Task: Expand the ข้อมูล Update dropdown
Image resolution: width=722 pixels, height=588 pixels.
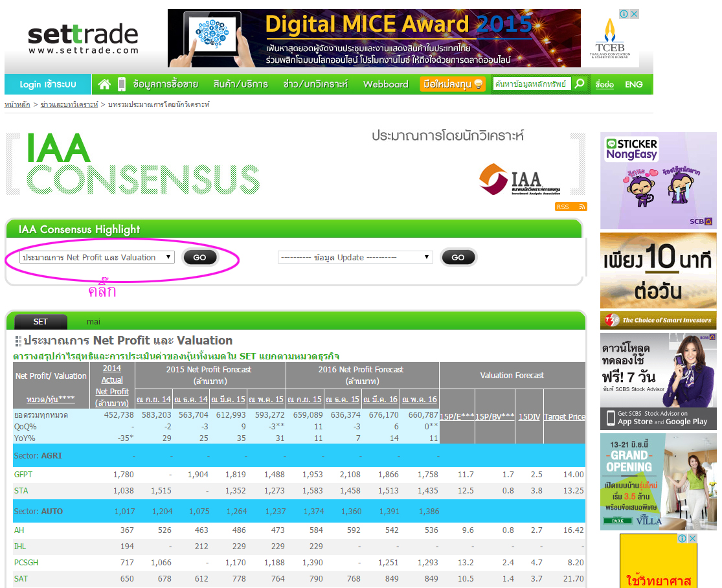Action: coord(355,257)
